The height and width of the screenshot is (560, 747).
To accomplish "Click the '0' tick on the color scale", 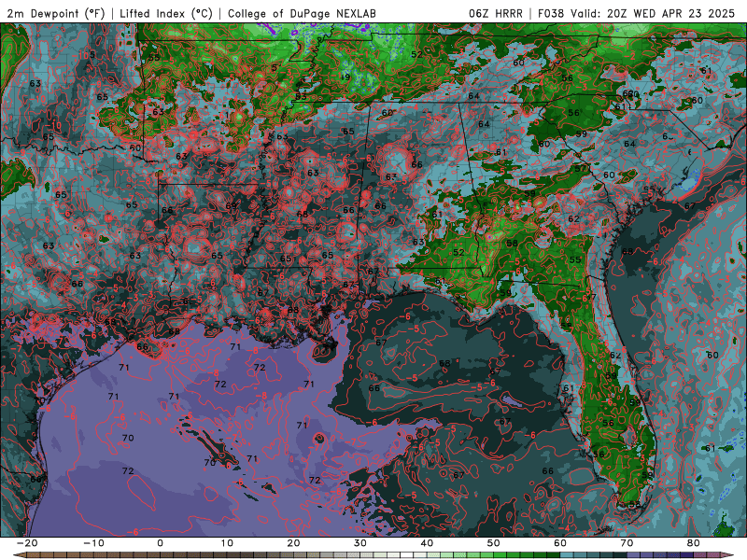I will pyautogui.click(x=160, y=543).
